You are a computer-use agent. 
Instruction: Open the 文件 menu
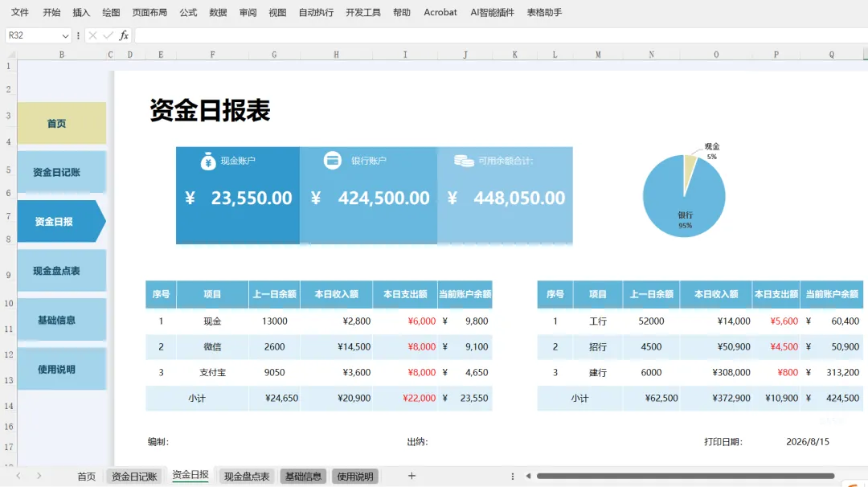point(20,12)
